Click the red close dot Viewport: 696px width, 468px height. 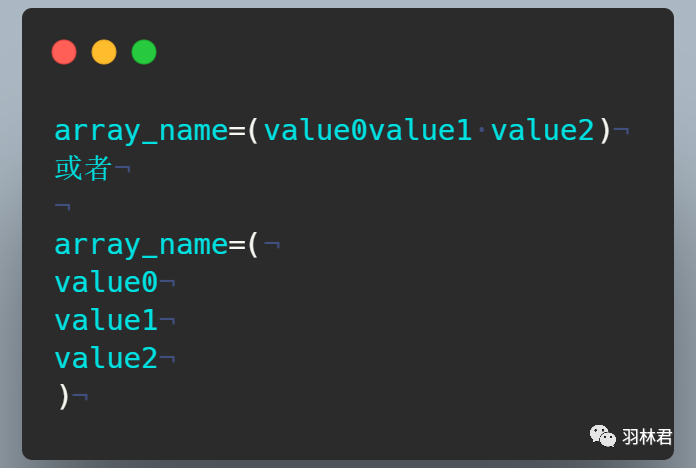pos(64,52)
